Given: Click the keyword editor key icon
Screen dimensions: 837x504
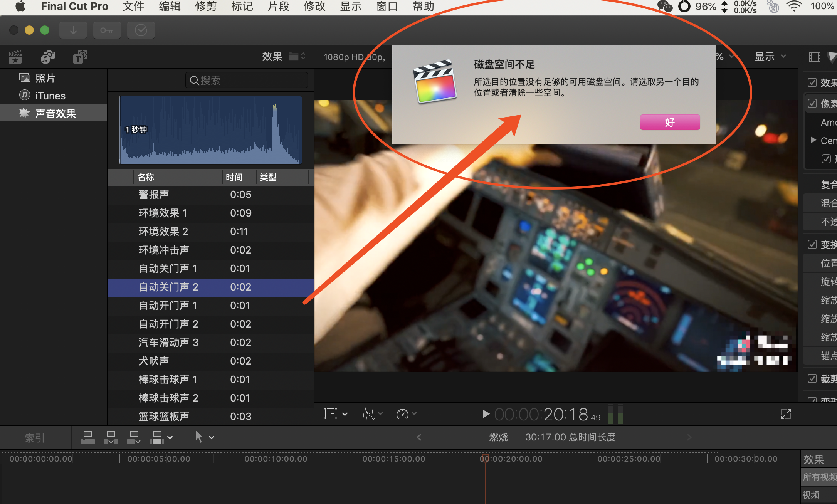Looking at the screenshot, I should pos(107,30).
